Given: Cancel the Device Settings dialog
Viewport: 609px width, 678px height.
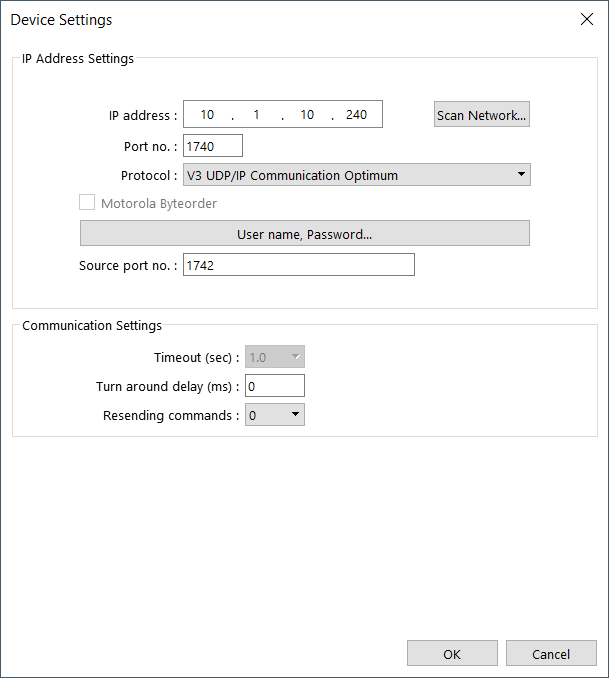Looking at the screenshot, I should (551, 654).
